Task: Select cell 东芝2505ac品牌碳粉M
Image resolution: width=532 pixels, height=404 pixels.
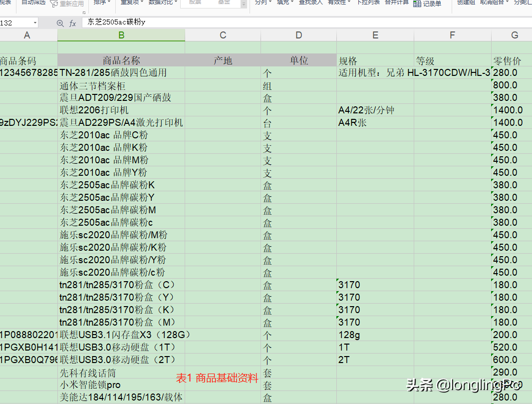Action: 121,210
